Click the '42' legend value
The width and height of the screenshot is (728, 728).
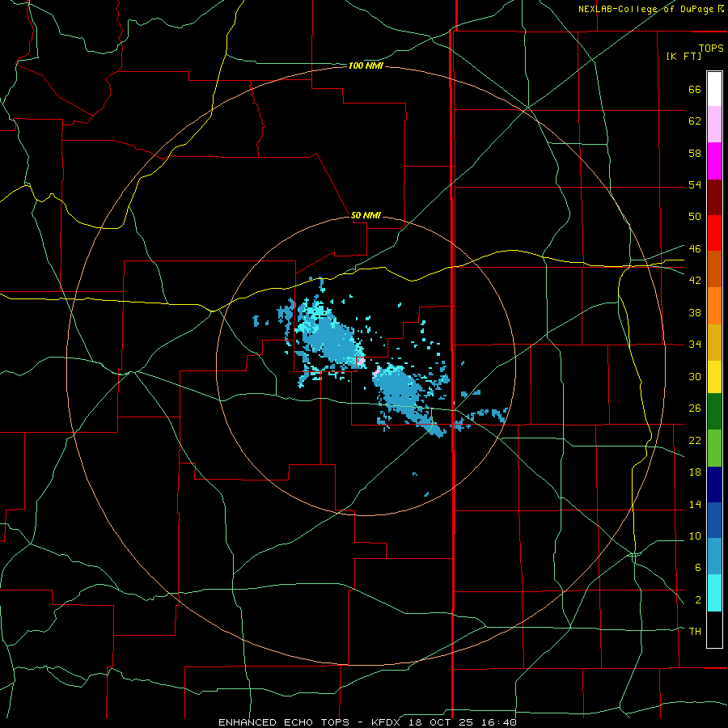[695, 280]
